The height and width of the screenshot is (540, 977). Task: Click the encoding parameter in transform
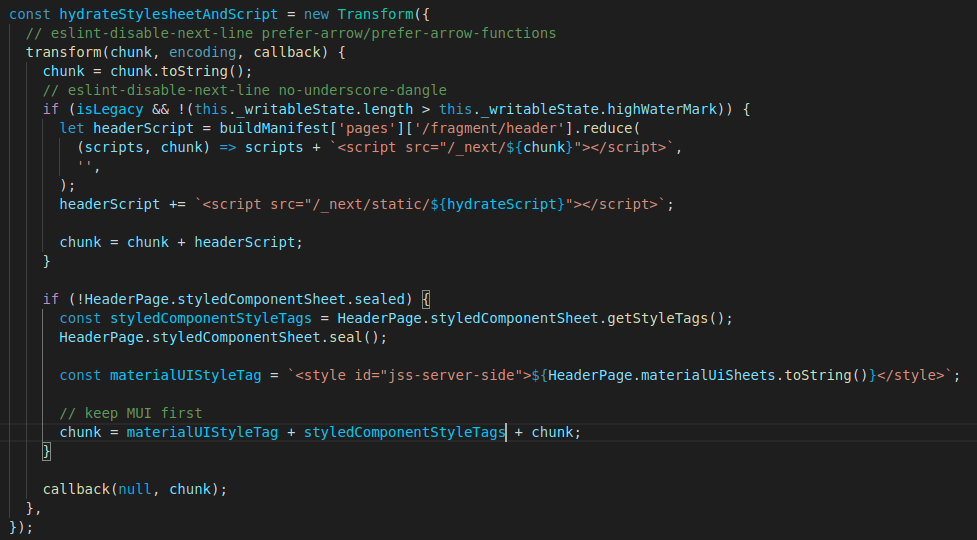tap(203, 52)
